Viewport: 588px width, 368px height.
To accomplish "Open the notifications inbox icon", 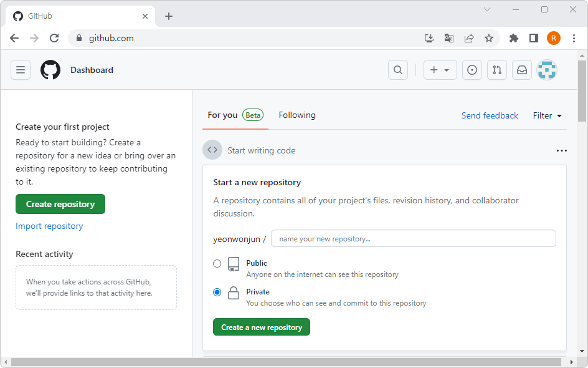I will coord(522,70).
